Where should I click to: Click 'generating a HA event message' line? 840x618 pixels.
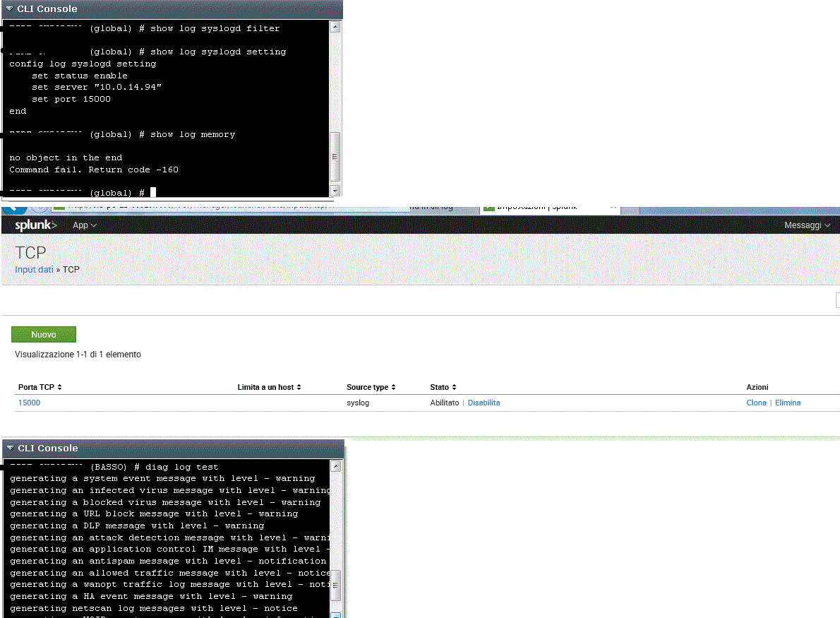151,596
